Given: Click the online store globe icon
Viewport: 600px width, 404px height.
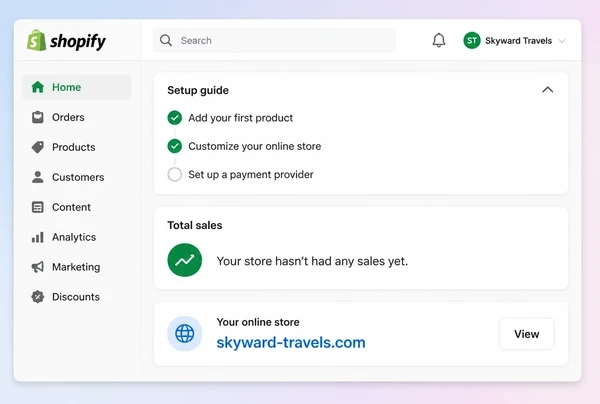Looking at the screenshot, I should (184, 334).
